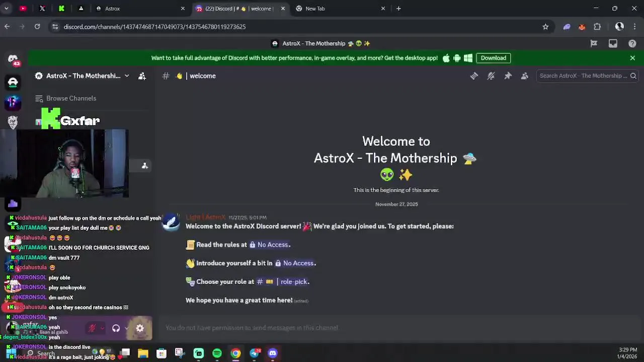Click the first No Access rules link
644x362 pixels.
[269, 245]
